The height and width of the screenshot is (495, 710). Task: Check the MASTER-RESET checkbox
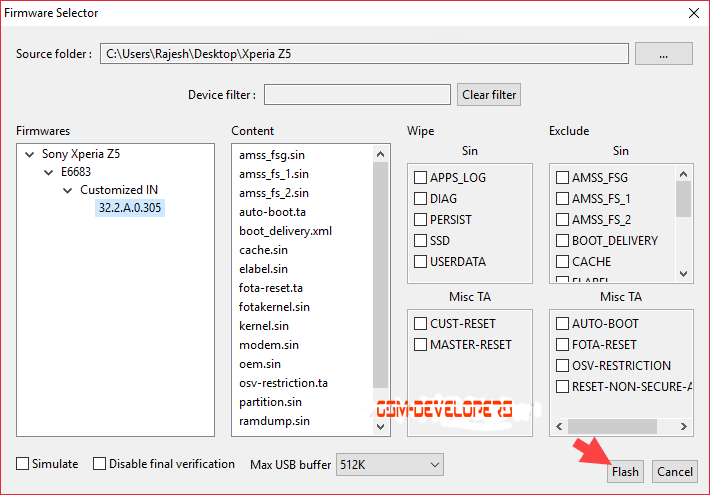tap(420, 345)
